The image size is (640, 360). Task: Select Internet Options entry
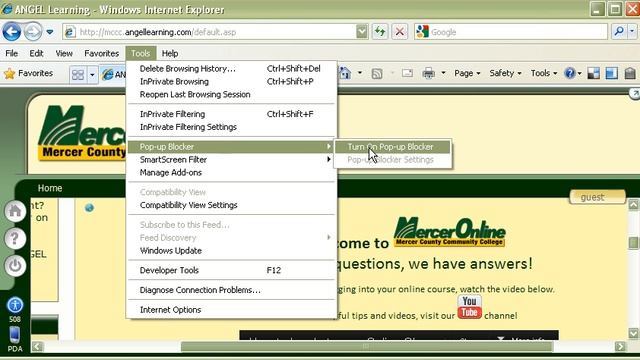[232, 310]
